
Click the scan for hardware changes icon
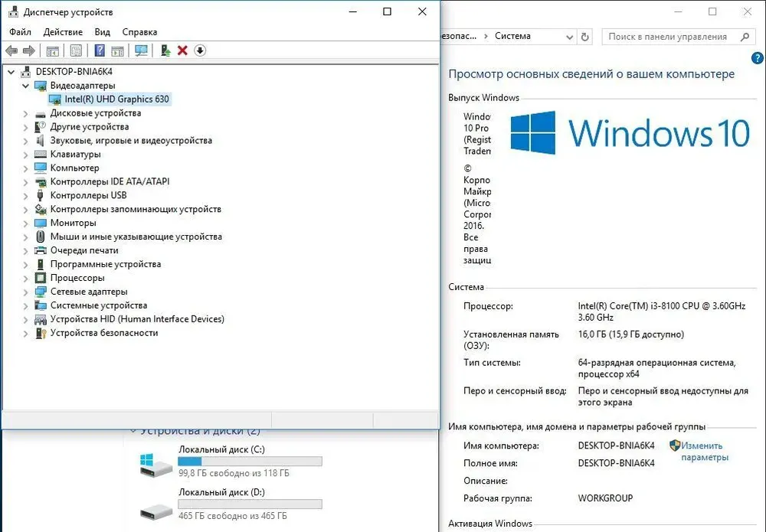click(x=141, y=51)
